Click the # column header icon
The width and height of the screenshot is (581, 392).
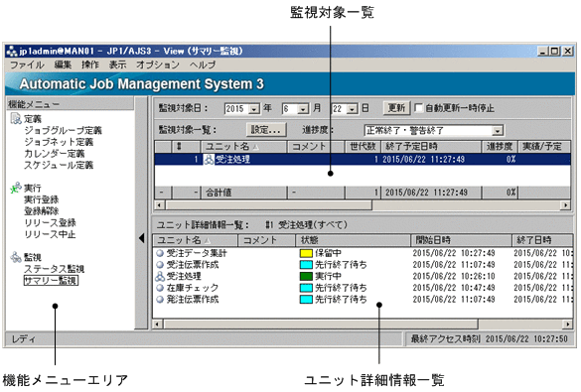click(x=179, y=146)
